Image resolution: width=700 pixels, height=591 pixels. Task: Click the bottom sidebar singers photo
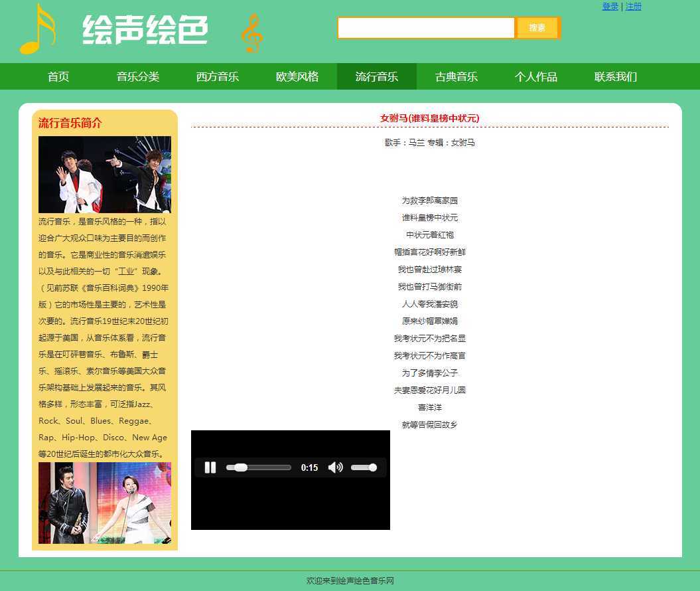(105, 503)
